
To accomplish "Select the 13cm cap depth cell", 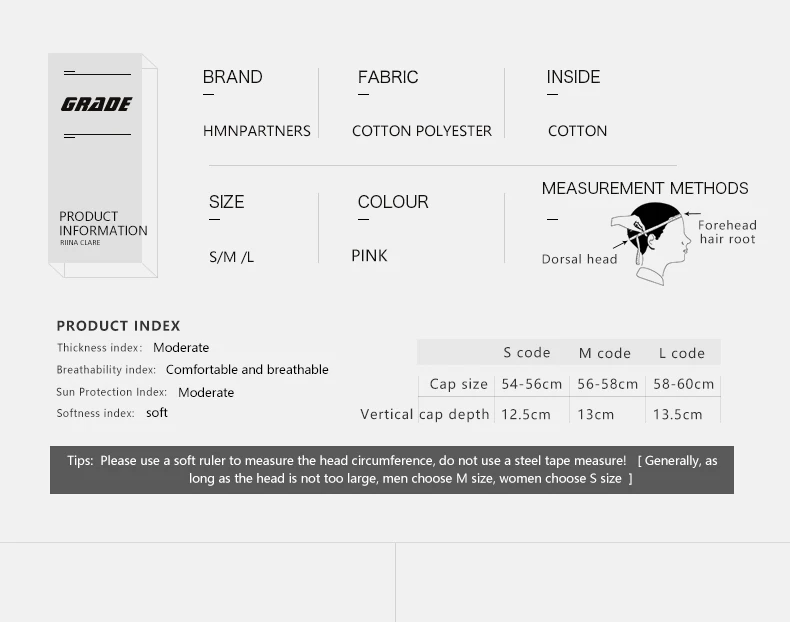I will coord(596,414).
